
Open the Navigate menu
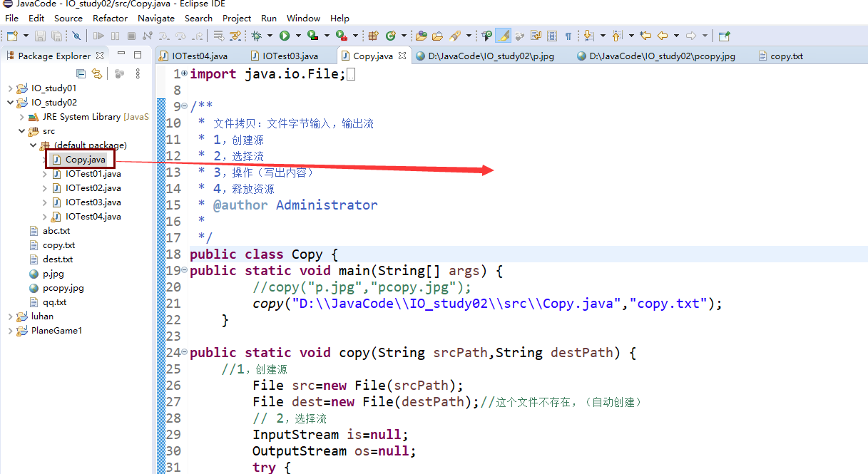156,18
